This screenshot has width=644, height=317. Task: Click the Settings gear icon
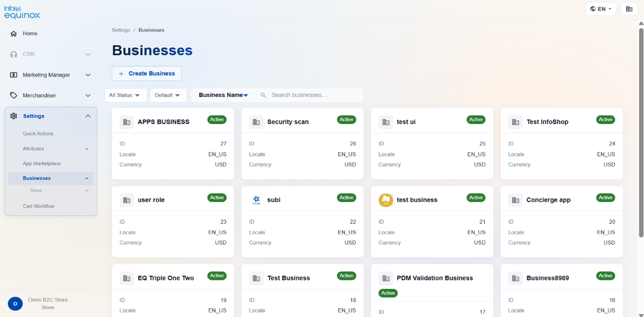[x=14, y=116]
